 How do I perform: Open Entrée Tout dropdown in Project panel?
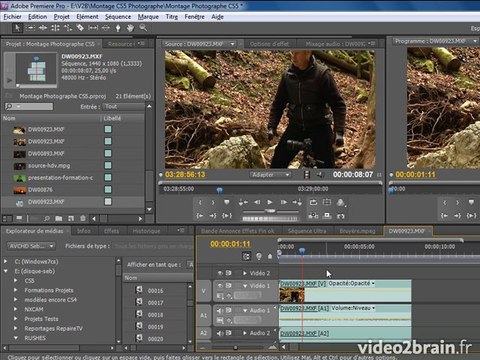point(123,107)
